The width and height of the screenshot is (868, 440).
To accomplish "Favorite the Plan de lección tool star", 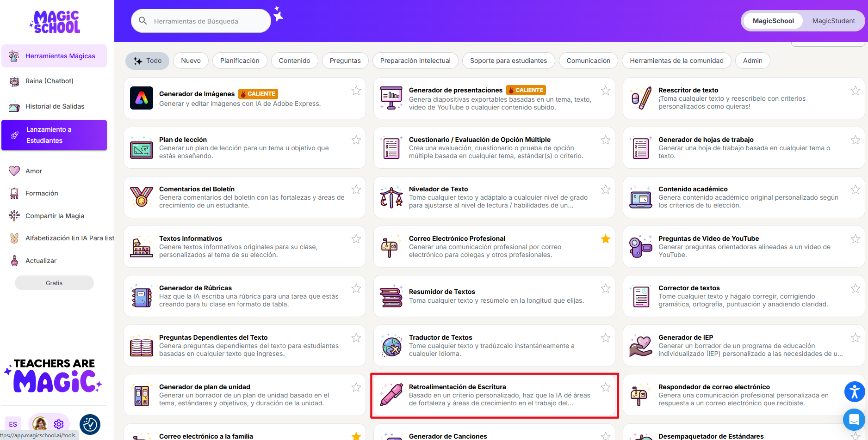I will coord(356,140).
